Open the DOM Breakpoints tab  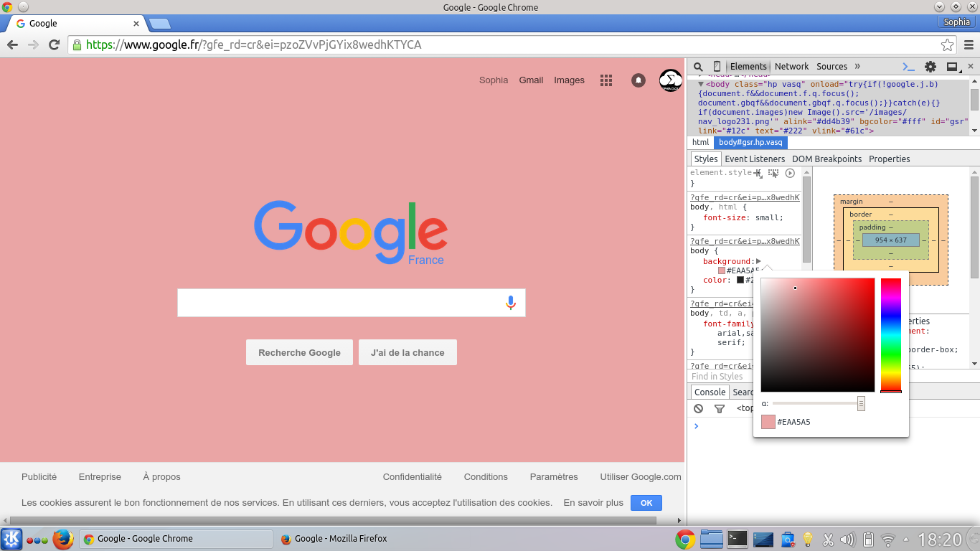tap(826, 159)
